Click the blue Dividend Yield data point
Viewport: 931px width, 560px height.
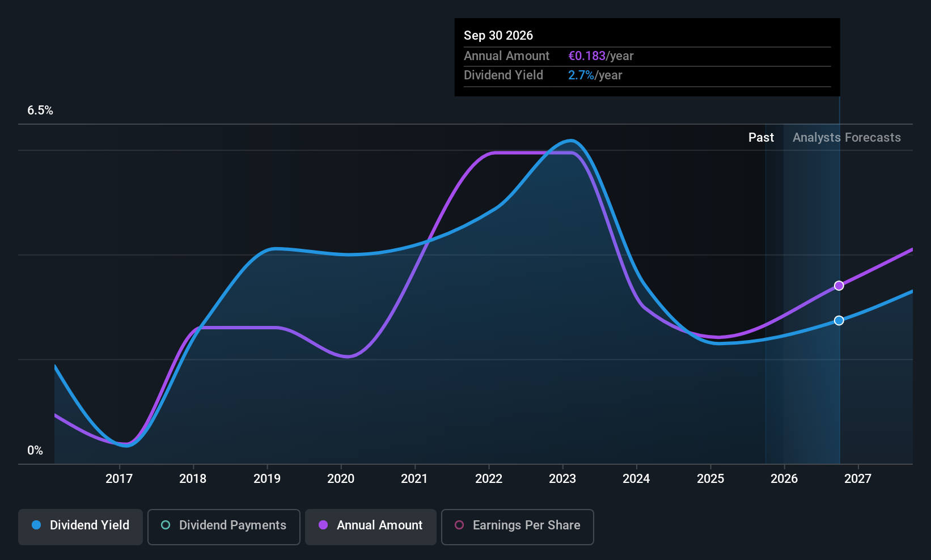[x=839, y=321]
